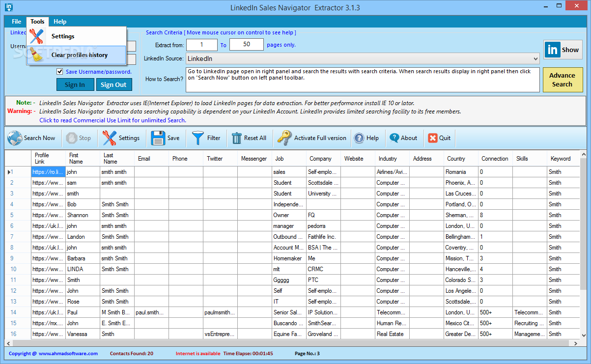Select row 1 profile link cell
This screenshot has width=591, height=364.
coord(48,172)
